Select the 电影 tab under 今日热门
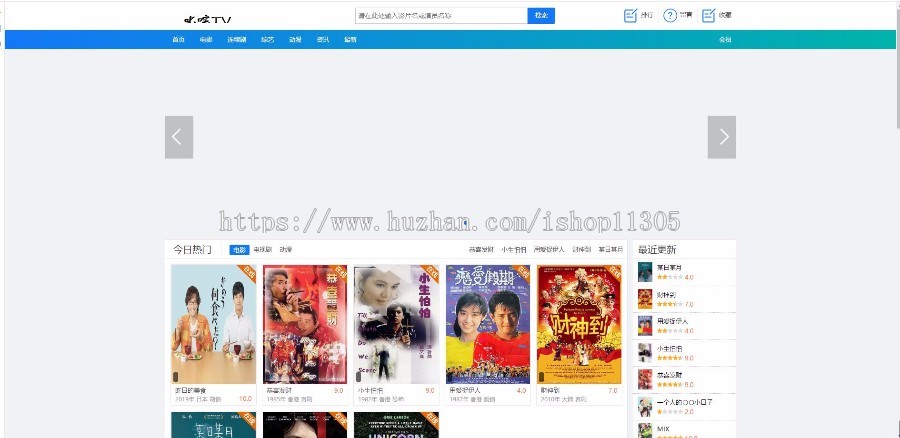The image size is (900, 438). point(239,250)
